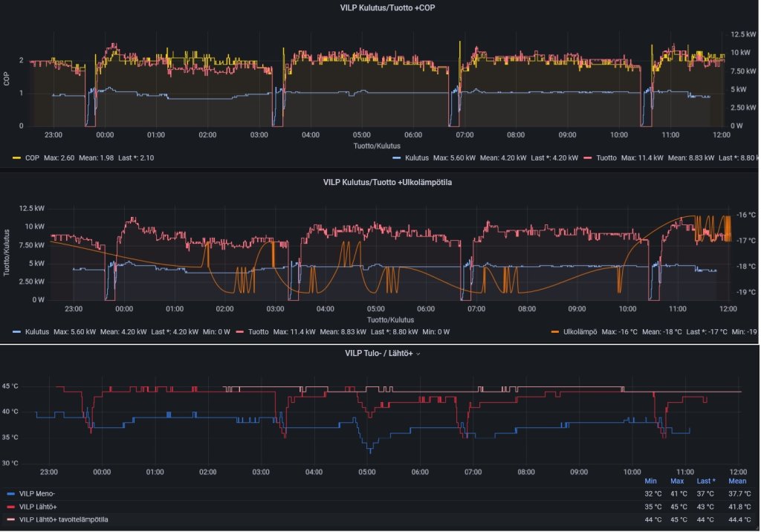Toggle the Ulkolämpö series legend label

[580, 331]
